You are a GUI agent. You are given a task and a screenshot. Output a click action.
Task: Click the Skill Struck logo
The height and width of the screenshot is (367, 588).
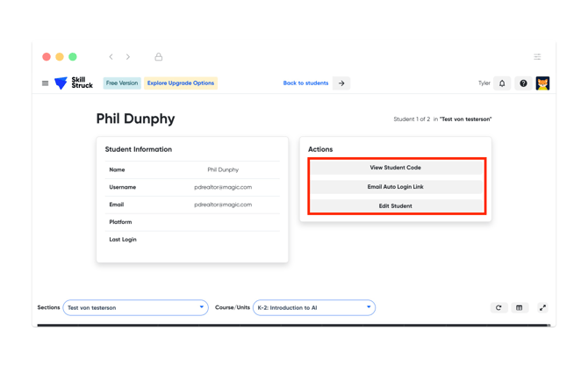[x=74, y=83]
